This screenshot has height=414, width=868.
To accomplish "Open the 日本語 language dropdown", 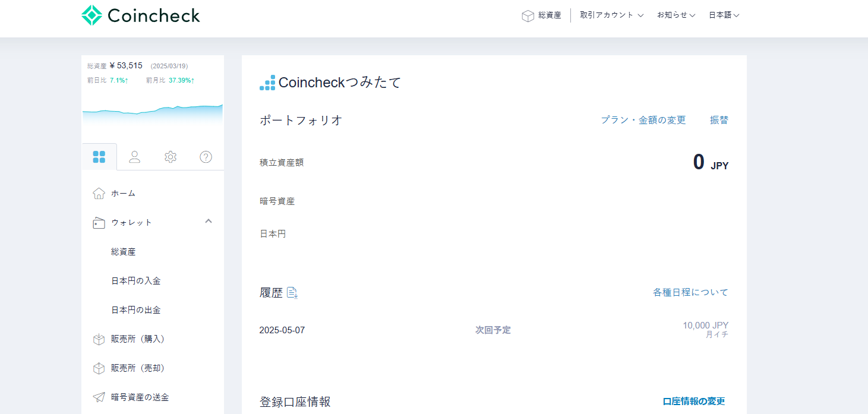I will (x=724, y=15).
